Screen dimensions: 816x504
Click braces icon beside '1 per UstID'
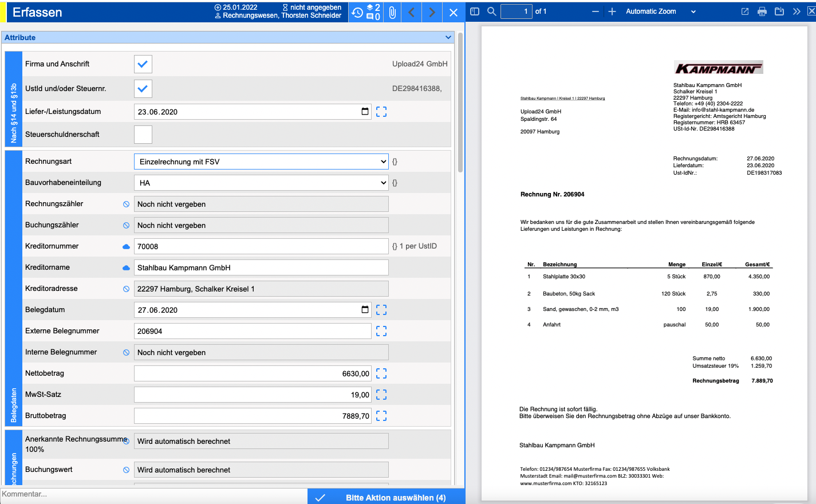395,246
